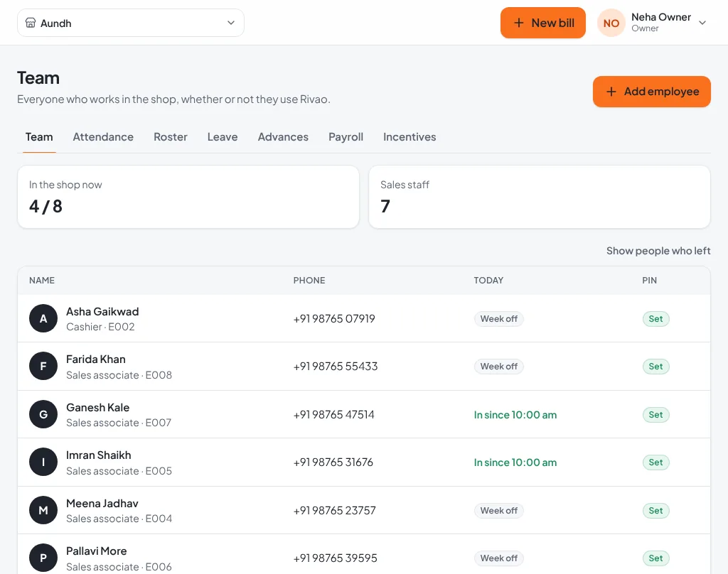Click the PIN Set badge for Imran Shaikh
Viewport: 728px width, 574px height.
coord(655,462)
